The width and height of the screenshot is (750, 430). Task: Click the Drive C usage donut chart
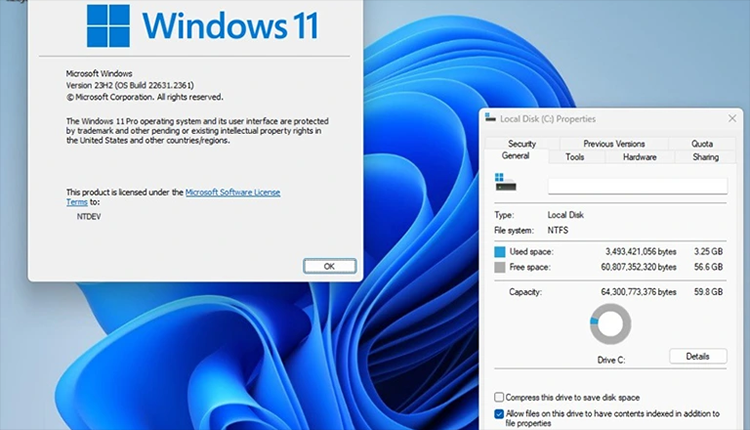609,326
